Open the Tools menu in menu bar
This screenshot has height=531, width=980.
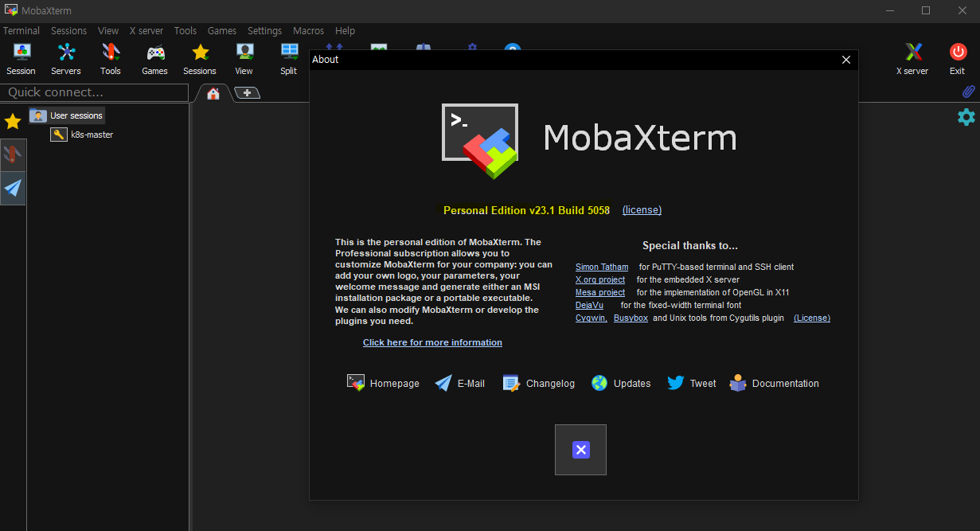[x=185, y=31]
